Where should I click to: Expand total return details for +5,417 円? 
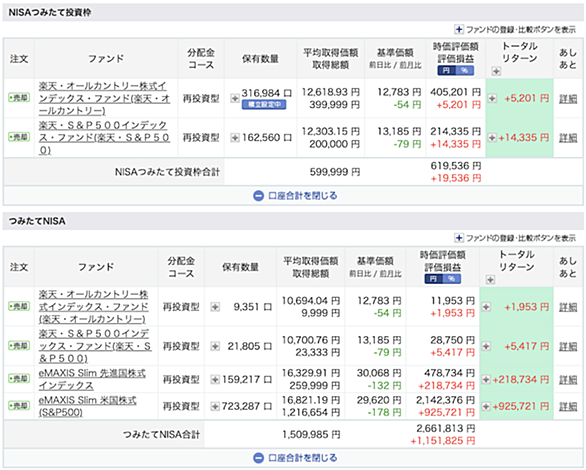tap(486, 346)
